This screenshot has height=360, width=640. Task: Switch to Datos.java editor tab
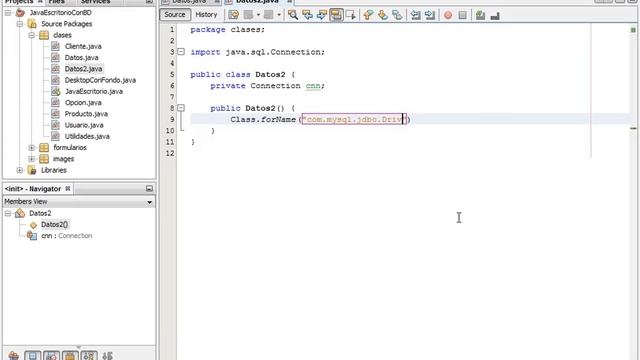(x=189, y=2)
